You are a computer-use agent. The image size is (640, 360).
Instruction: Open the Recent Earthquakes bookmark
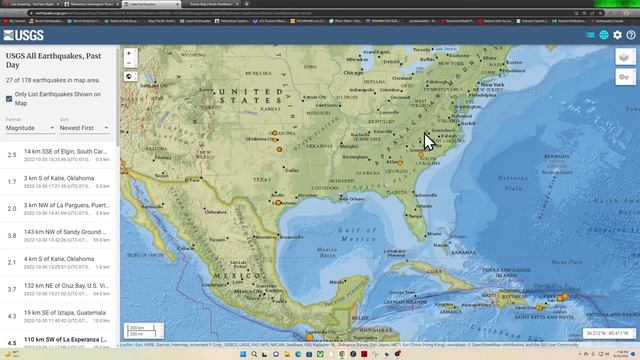click(x=46, y=21)
